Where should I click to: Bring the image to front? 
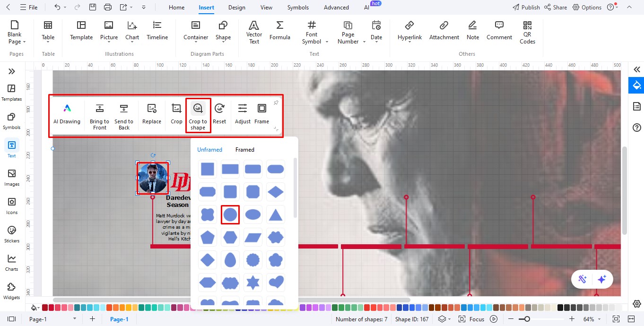coord(99,117)
